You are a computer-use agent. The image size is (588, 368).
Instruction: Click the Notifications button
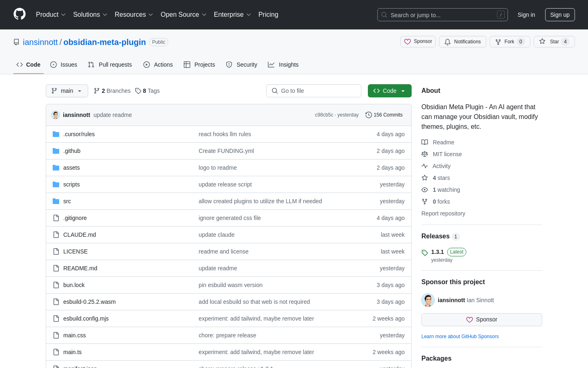463,42
